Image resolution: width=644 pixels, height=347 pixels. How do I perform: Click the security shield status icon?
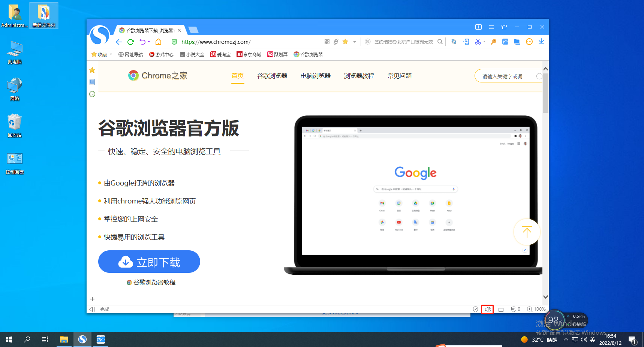click(x=475, y=309)
